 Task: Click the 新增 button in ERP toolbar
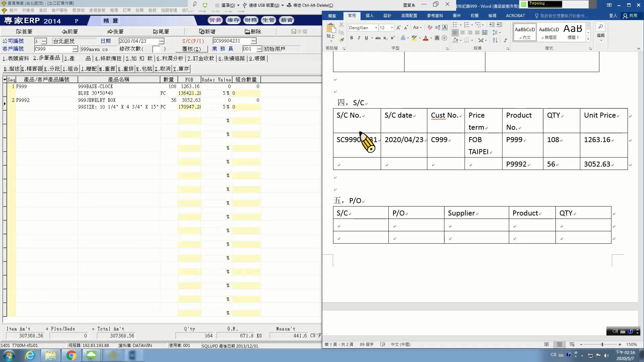(207, 32)
